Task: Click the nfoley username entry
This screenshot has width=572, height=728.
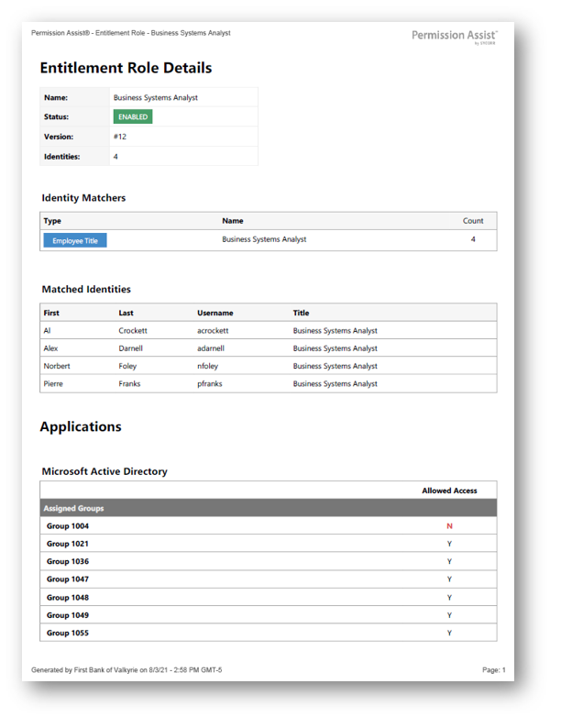Action: (211, 366)
